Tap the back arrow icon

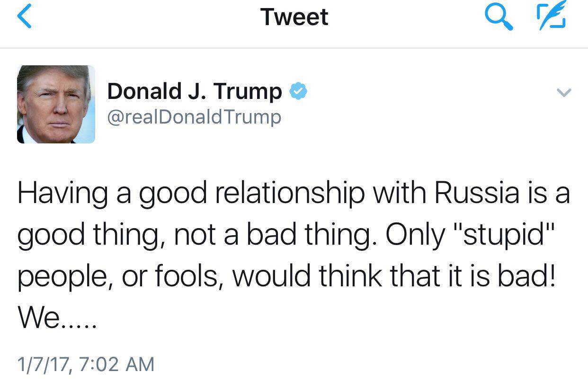[x=24, y=18]
